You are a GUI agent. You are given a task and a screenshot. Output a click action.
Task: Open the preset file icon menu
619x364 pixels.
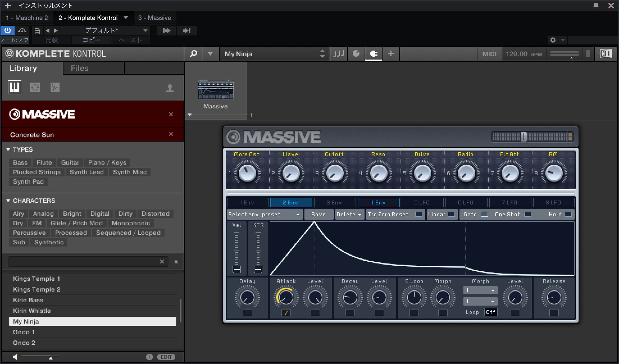37,31
